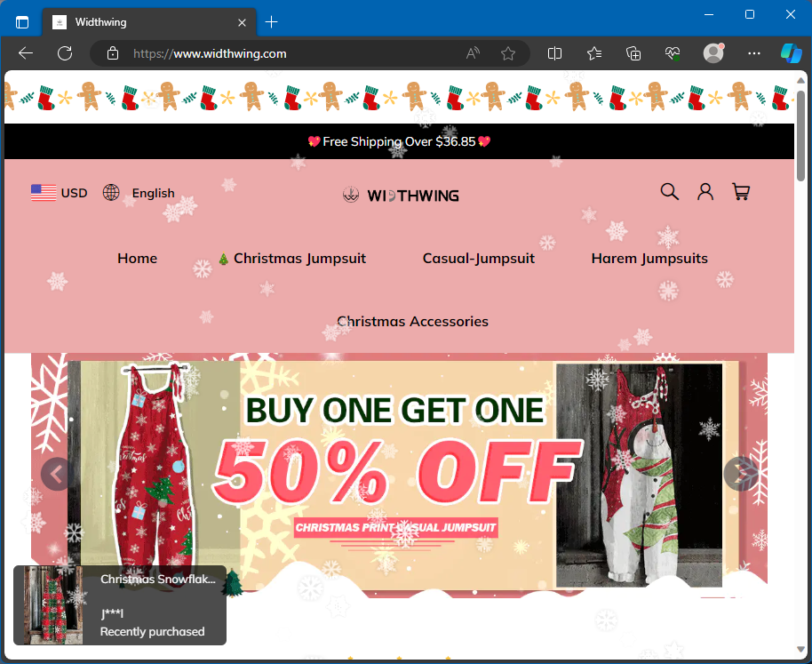Screen dimensions: 812x664
Task: Click the Christmas Accessories link
Action: [412, 322]
